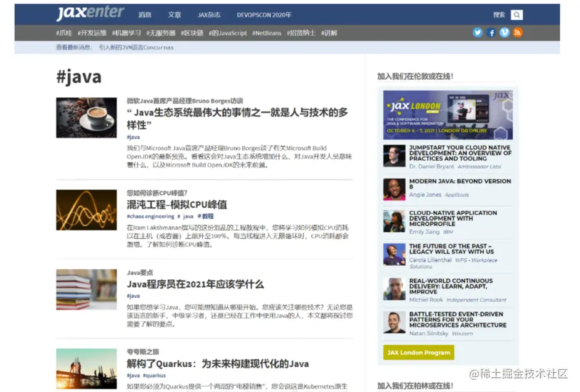This screenshot has height=392, width=580.
Task: Open the Java生态系统 article headline
Action: tap(237, 119)
